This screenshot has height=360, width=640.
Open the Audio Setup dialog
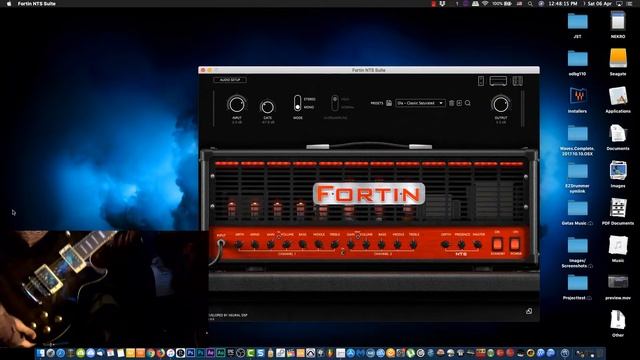230,80
